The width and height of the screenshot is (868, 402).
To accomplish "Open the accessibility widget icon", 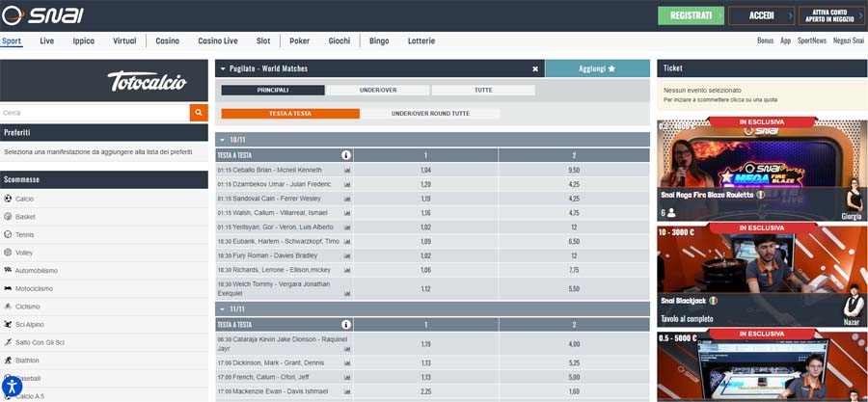I will (x=12, y=387).
